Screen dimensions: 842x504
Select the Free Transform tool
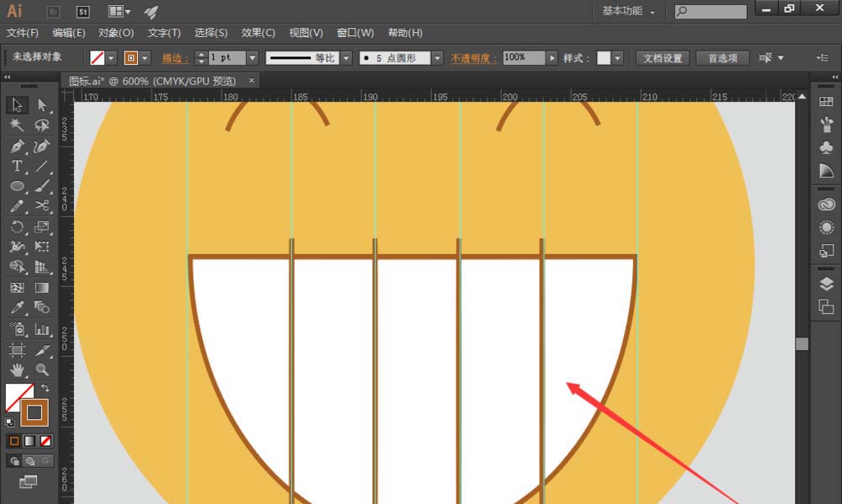pyautogui.click(x=42, y=247)
